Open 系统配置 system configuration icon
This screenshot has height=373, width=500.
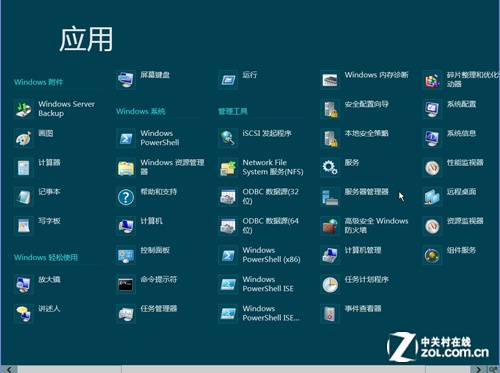[432, 109]
